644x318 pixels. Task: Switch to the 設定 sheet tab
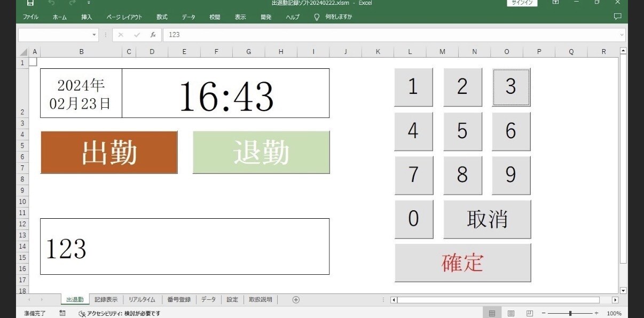[232, 300]
